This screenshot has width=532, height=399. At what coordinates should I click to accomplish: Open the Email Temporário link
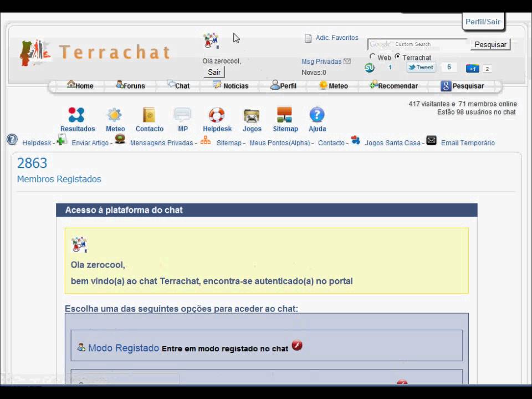coord(468,143)
